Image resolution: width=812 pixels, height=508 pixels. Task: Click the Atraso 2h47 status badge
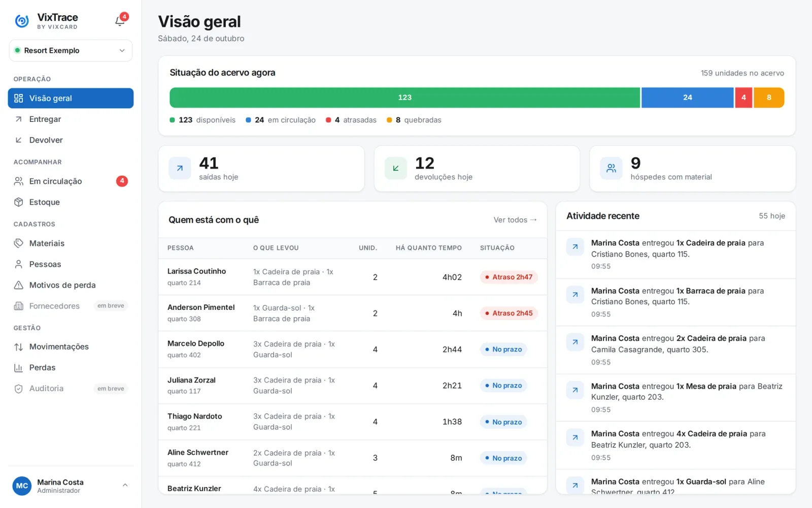[x=509, y=277]
